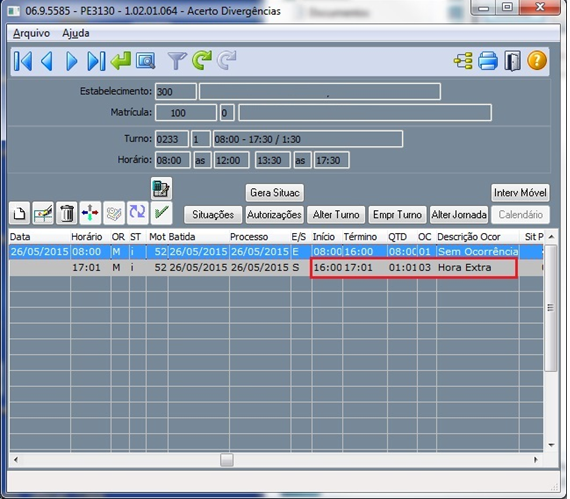Open help with the orange question icon
The width and height of the screenshot is (570, 499).
point(537,60)
